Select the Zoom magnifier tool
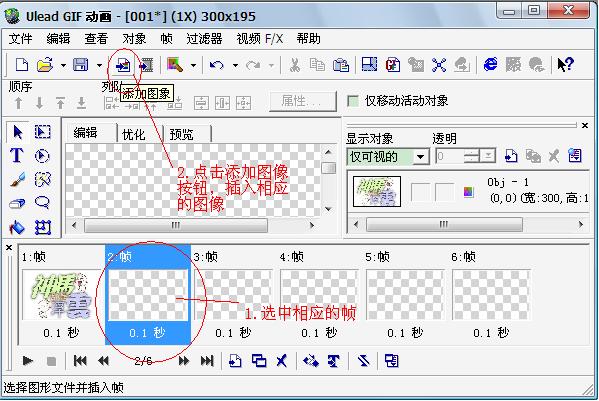Image resolution: width=599 pixels, height=401 pixels. (x=42, y=202)
